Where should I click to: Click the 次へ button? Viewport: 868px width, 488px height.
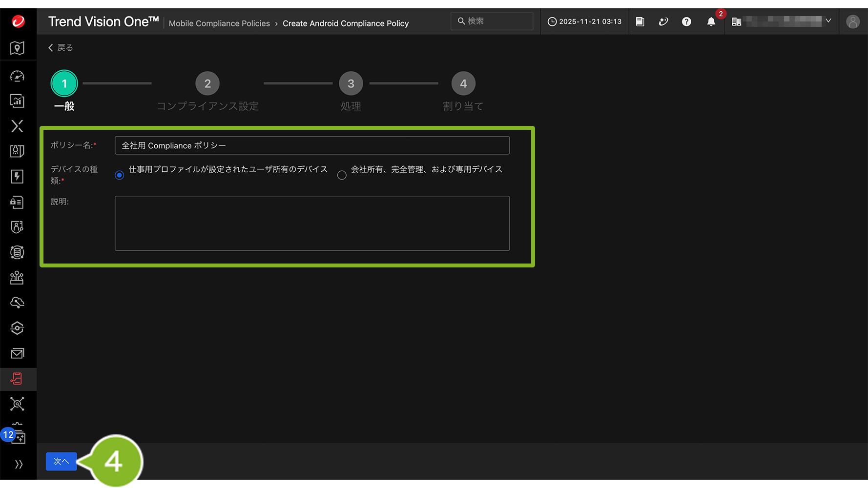tap(61, 461)
